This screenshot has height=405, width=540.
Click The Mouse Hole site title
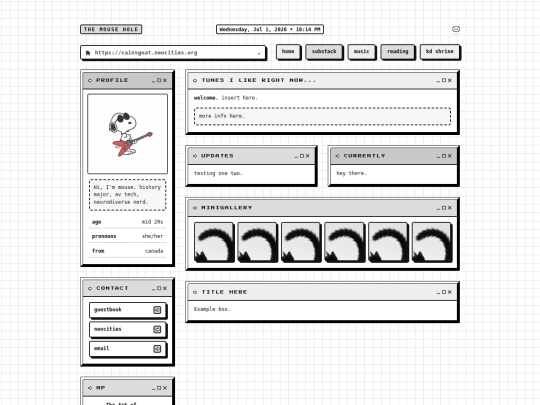tap(111, 29)
